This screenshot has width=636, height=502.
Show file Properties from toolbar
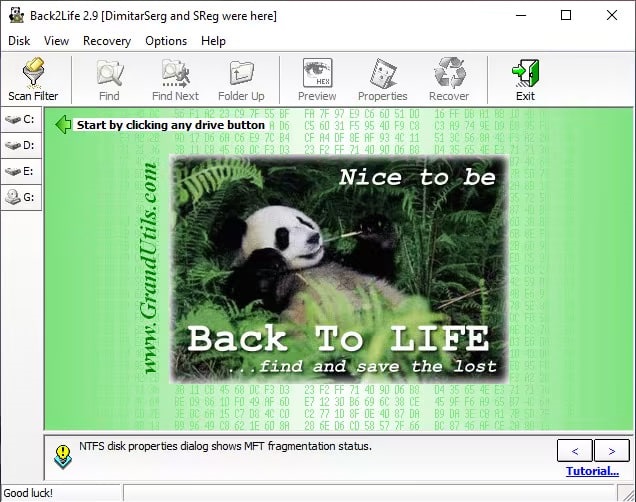pyautogui.click(x=382, y=79)
